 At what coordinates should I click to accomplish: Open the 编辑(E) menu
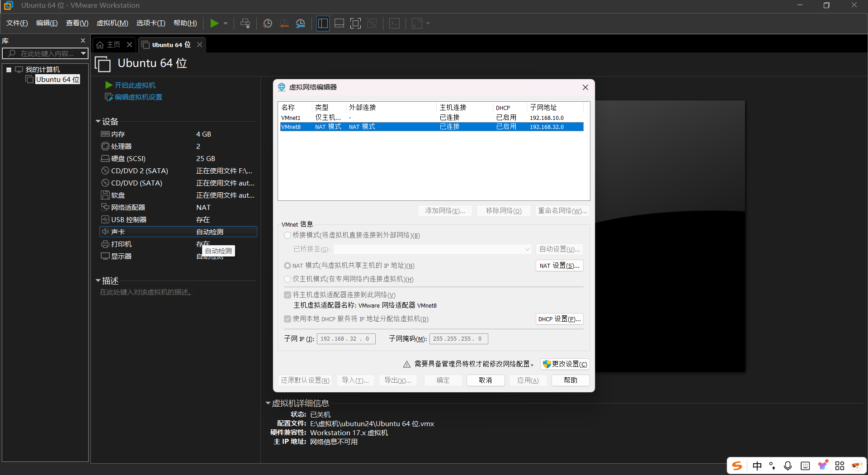click(x=47, y=23)
